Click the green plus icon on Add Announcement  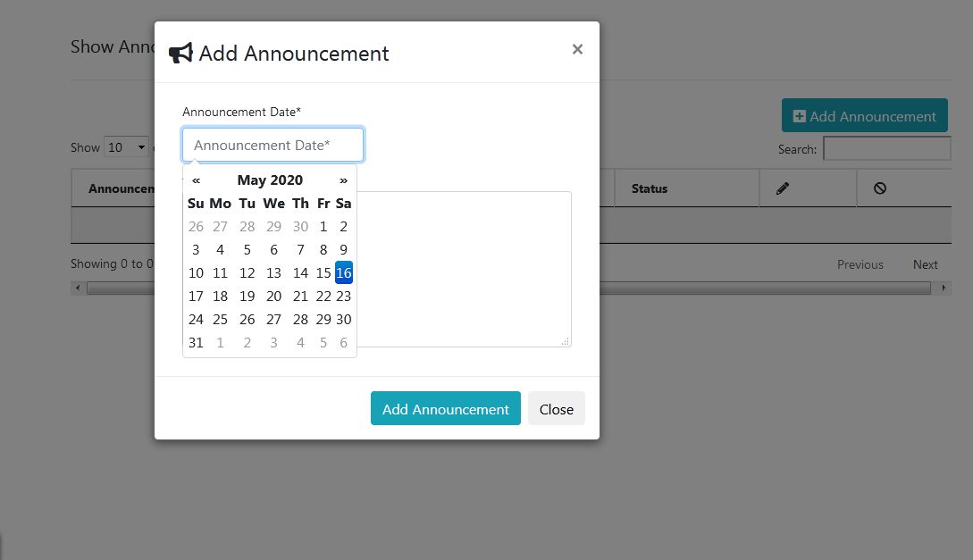pyautogui.click(x=798, y=115)
